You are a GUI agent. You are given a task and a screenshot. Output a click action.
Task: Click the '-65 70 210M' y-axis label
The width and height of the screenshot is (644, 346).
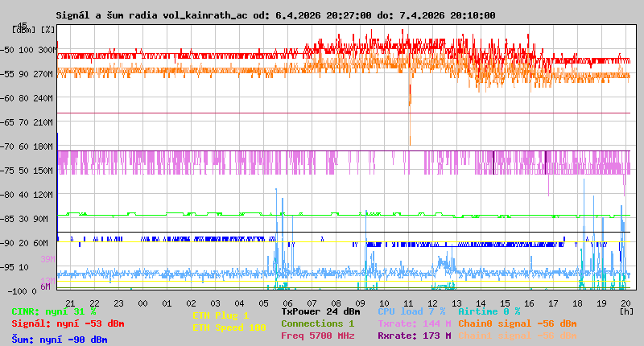pyautogui.click(x=27, y=122)
